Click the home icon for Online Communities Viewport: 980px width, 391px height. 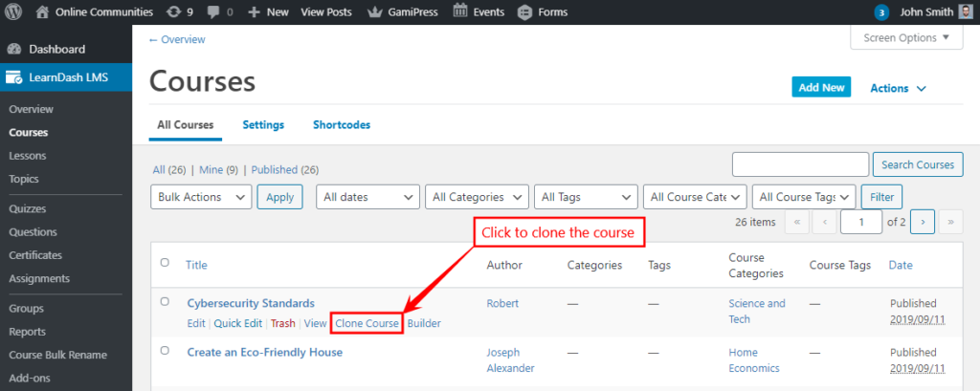point(42,11)
